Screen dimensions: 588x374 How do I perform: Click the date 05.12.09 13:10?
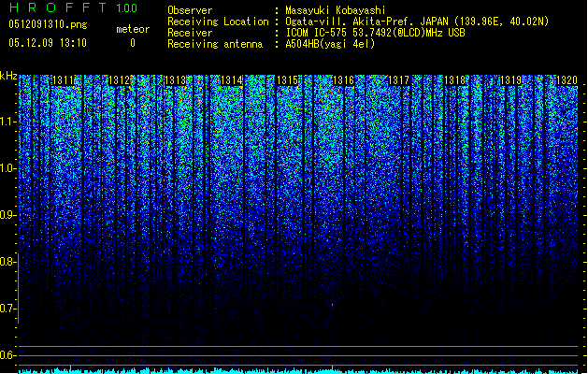click(48, 43)
